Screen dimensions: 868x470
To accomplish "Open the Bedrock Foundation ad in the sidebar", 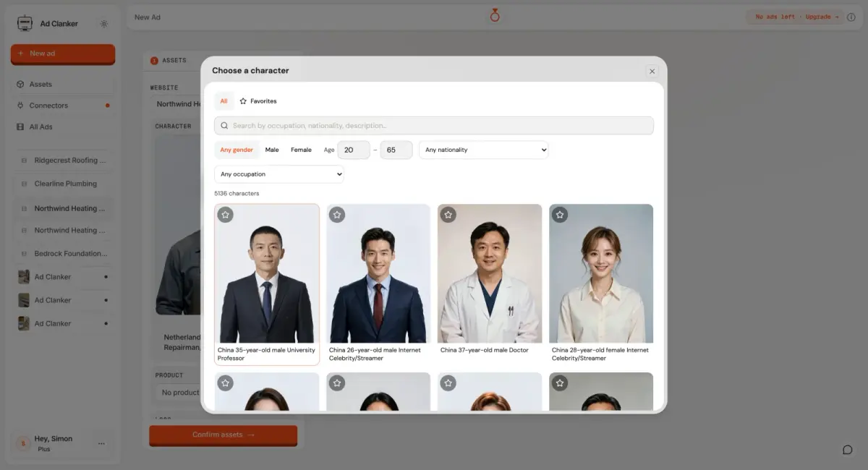I will [63, 254].
